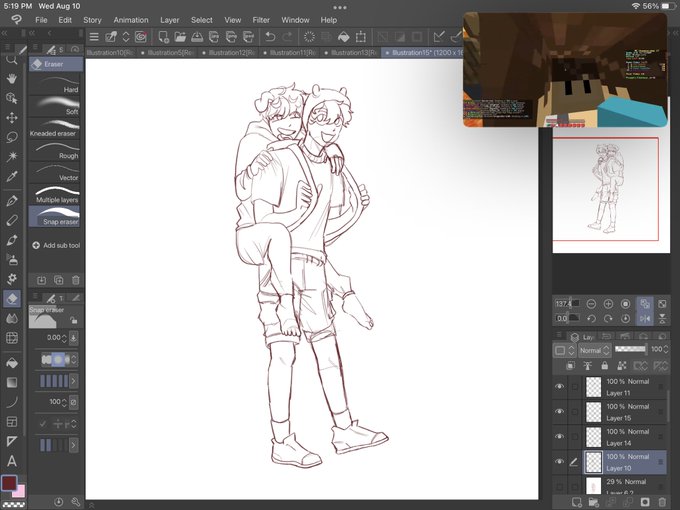Screen dimensions: 680x510
Task: Toggle Lock Layer padlock icon
Action: point(605,366)
